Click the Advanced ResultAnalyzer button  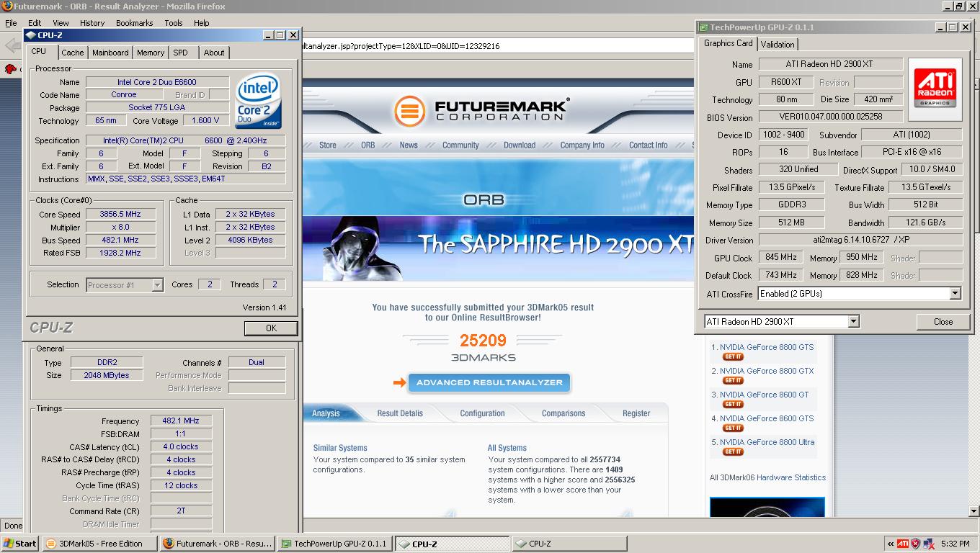pyautogui.click(x=489, y=382)
